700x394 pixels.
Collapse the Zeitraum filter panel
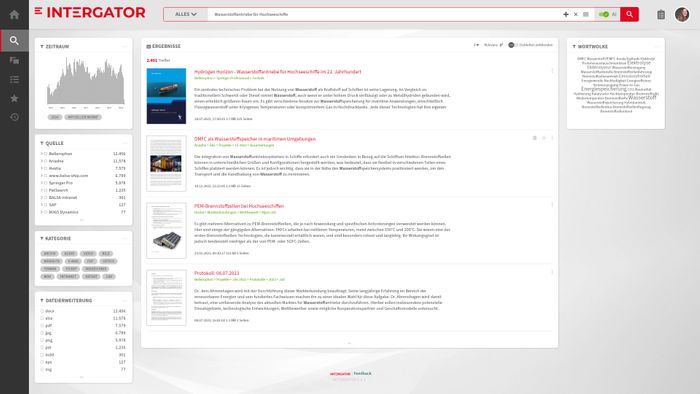(42, 46)
